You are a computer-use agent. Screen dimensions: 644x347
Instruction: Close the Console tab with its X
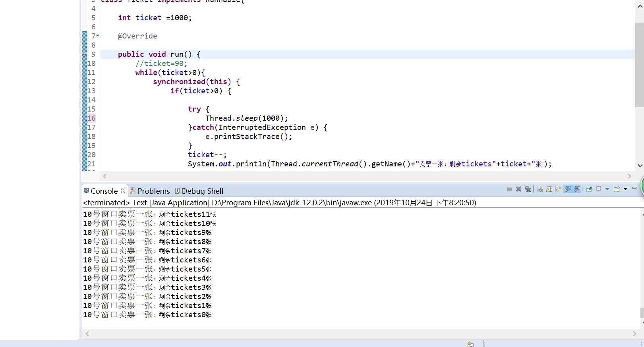(x=123, y=191)
